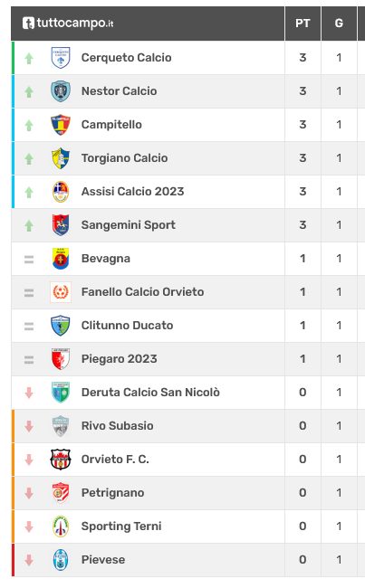Click the equals sign beside Bevagna
365x588 pixels.
coord(29,259)
